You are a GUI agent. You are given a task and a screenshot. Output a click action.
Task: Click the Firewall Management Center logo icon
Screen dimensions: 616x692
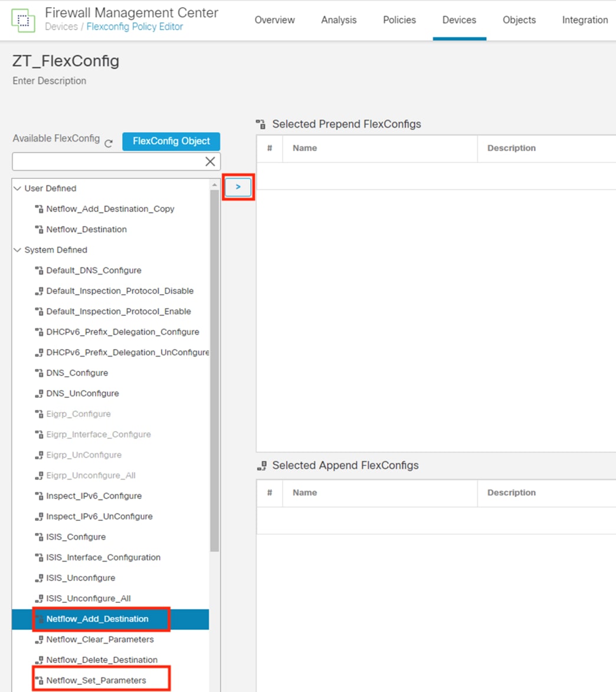point(24,20)
